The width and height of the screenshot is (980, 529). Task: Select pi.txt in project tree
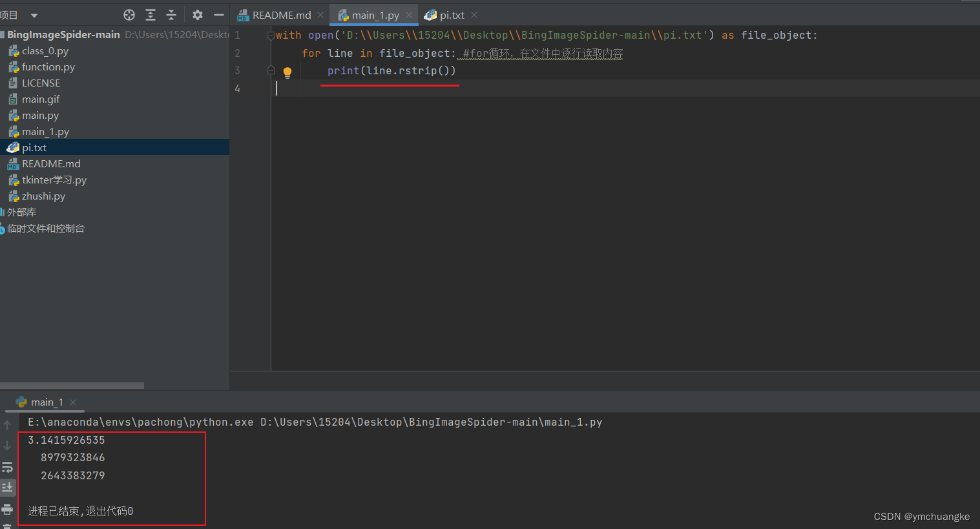(x=114, y=147)
